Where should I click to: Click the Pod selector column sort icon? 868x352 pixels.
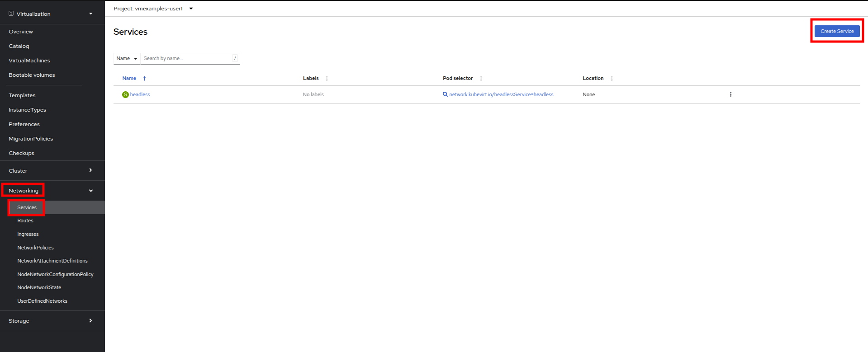click(x=481, y=79)
